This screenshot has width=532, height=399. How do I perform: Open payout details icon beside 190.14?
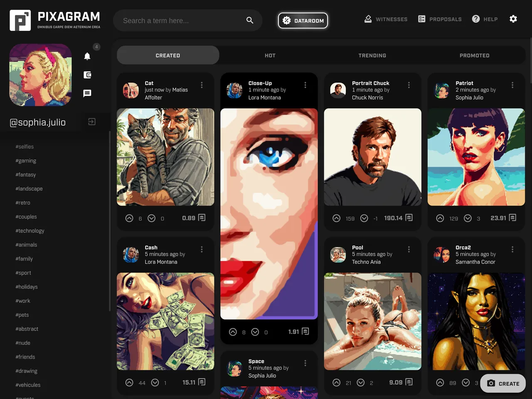pyautogui.click(x=409, y=218)
